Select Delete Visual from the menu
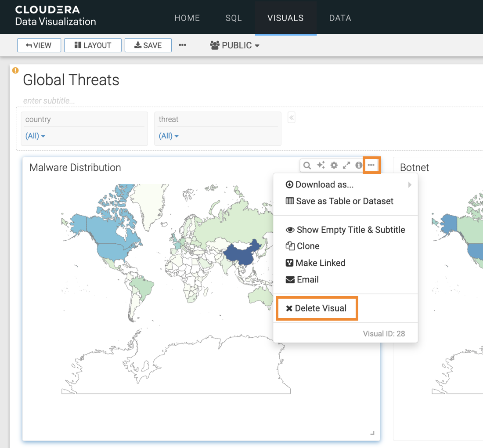483x448 pixels. click(x=317, y=308)
